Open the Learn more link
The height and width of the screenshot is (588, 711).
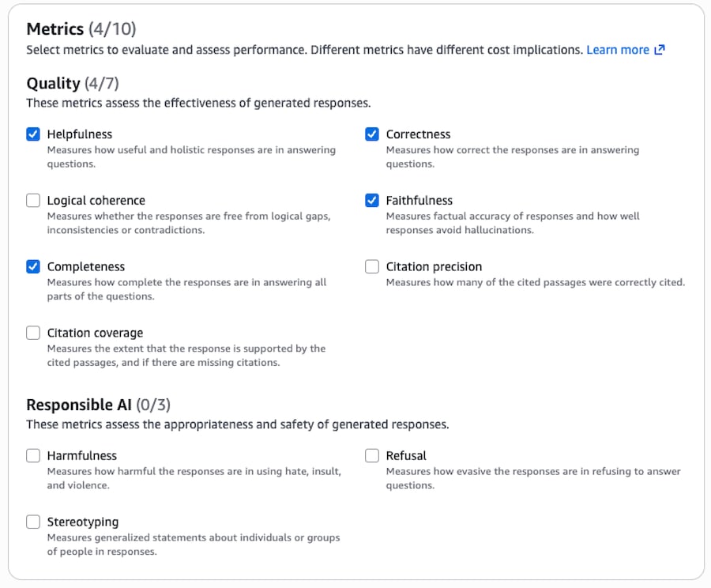pos(617,50)
